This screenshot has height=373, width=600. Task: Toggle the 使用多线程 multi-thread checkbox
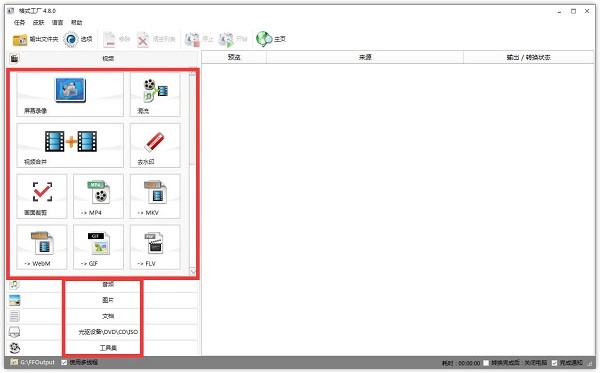tap(64, 362)
